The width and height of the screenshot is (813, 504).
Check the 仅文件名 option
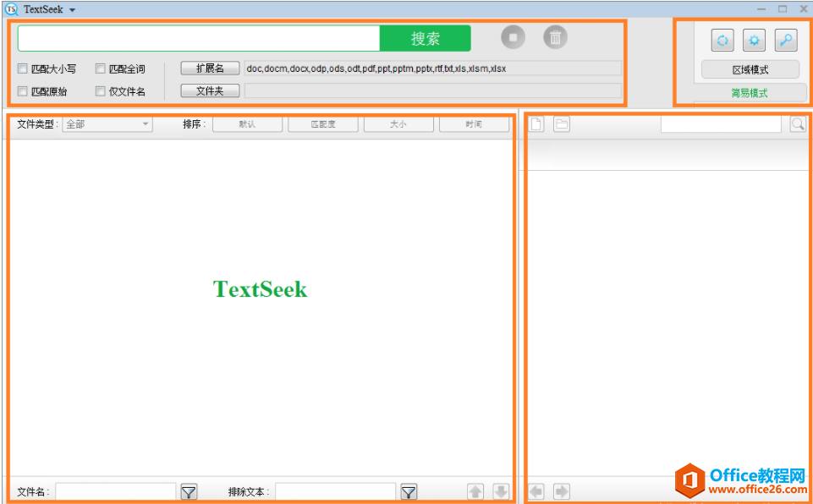pos(101,91)
